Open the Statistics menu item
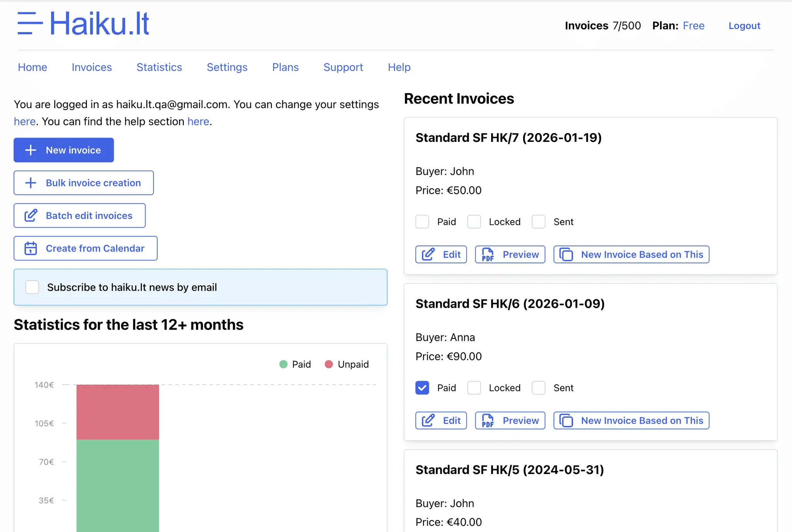Image resolution: width=792 pixels, height=532 pixels. [159, 67]
